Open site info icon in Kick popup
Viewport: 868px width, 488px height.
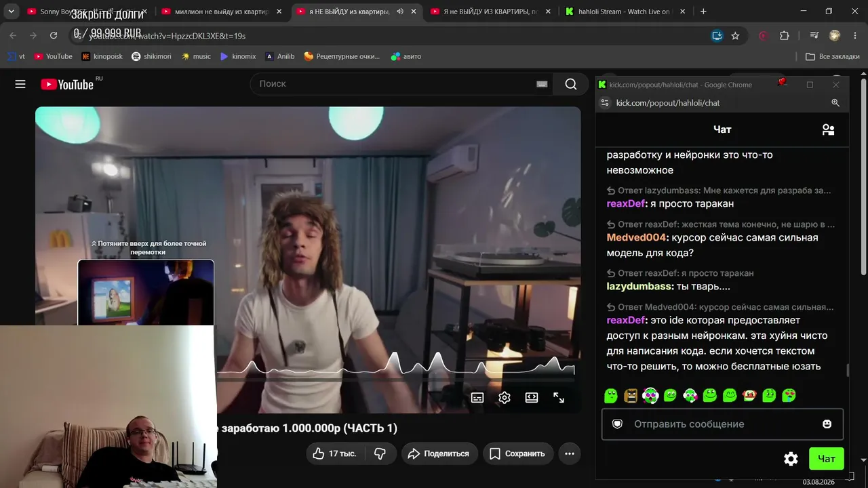605,103
